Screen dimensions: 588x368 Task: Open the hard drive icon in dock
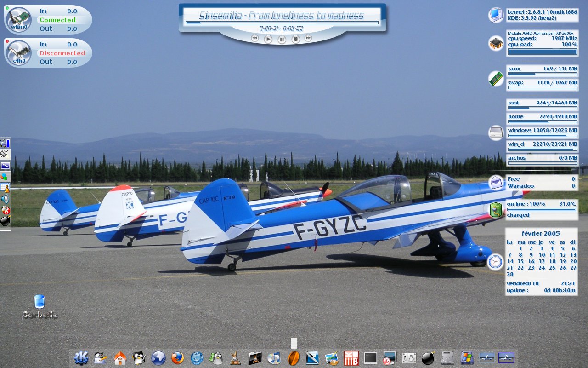coord(447,357)
